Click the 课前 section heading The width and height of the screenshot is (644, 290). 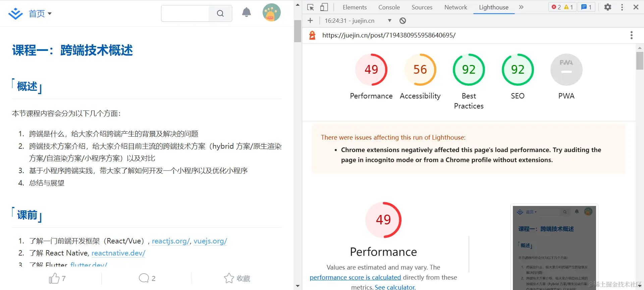coord(27,215)
